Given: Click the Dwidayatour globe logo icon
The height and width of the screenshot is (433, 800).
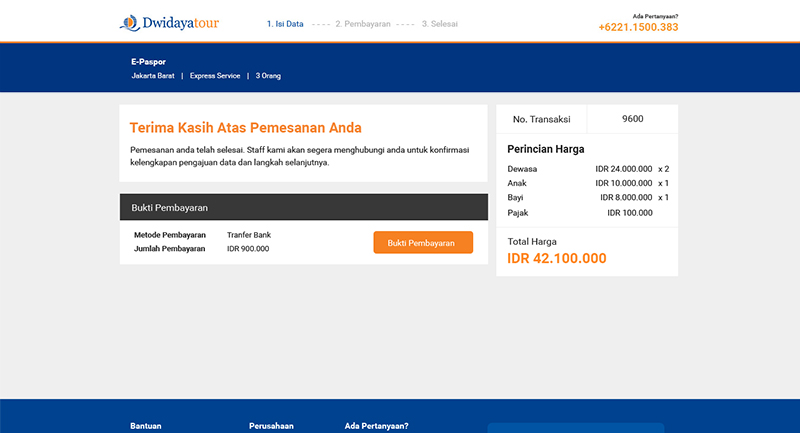Looking at the screenshot, I should pyautogui.click(x=130, y=23).
